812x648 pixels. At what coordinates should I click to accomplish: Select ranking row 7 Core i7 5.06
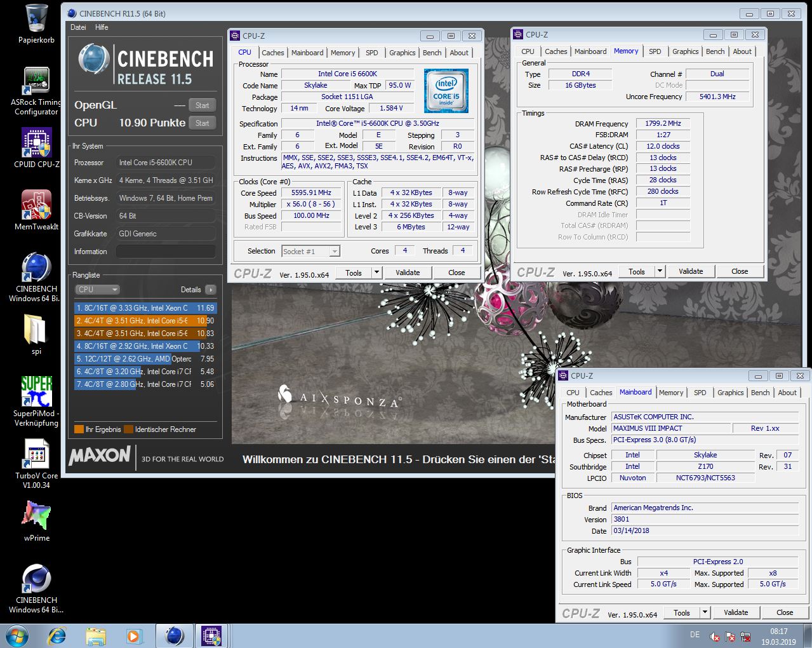(x=145, y=384)
